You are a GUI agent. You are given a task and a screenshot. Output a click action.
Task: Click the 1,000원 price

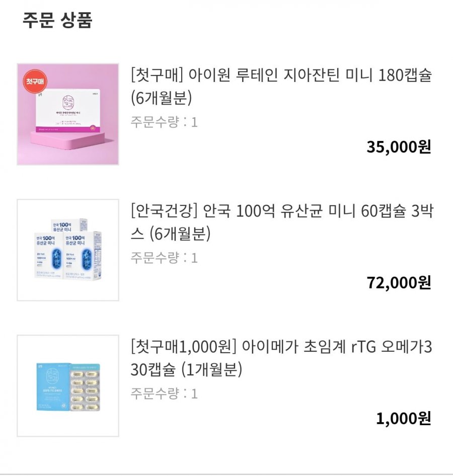pos(404,419)
